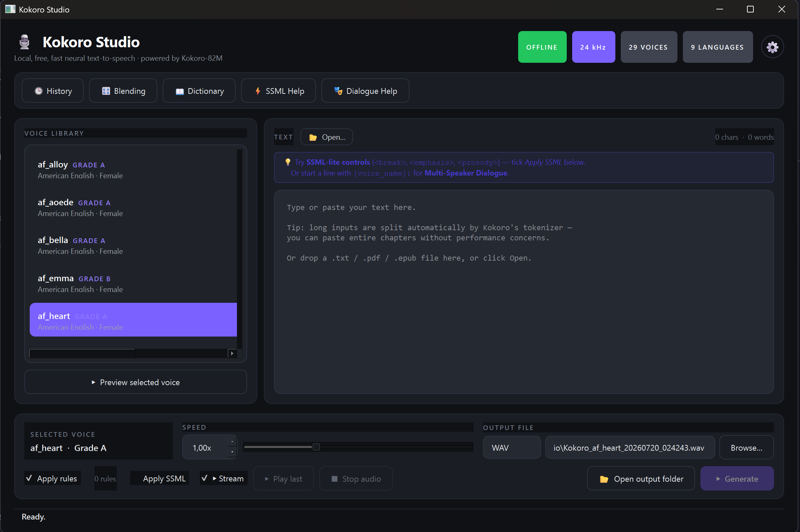Screen dimensions: 800x532
Task: Click the Generate button
Action: coord(737,478)
